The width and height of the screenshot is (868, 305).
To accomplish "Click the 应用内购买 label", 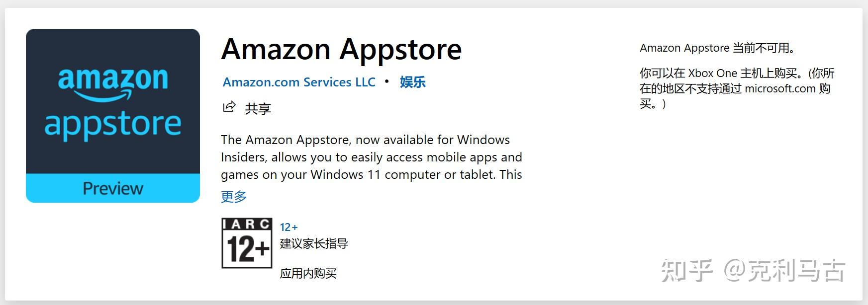I will 308,273.
